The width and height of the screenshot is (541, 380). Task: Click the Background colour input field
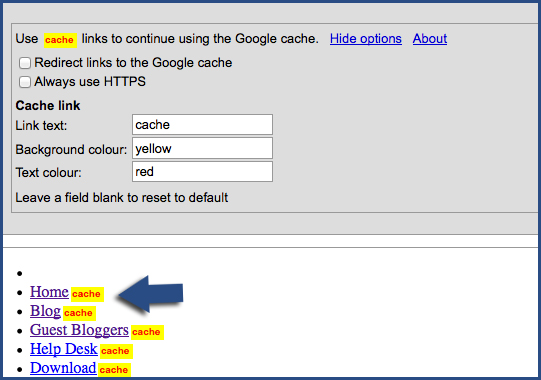pyautogui.click(x=202, y=148)
